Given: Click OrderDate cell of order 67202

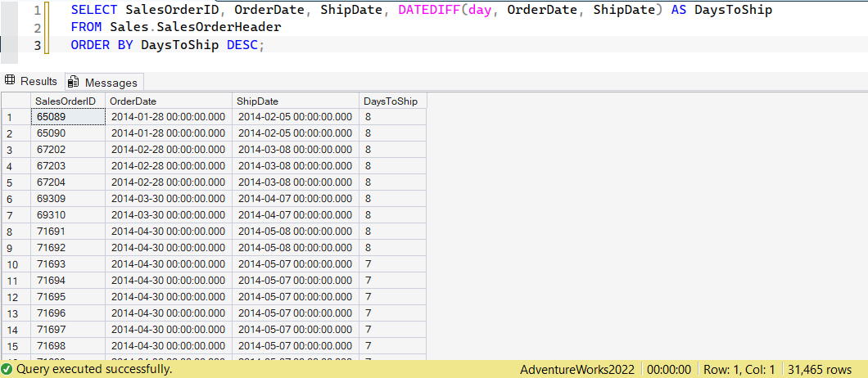Looking at the screenshot, I should pos(169,150).
